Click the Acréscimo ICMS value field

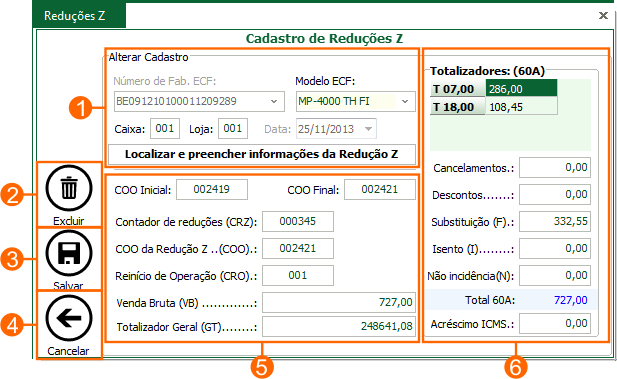(555, 324)
